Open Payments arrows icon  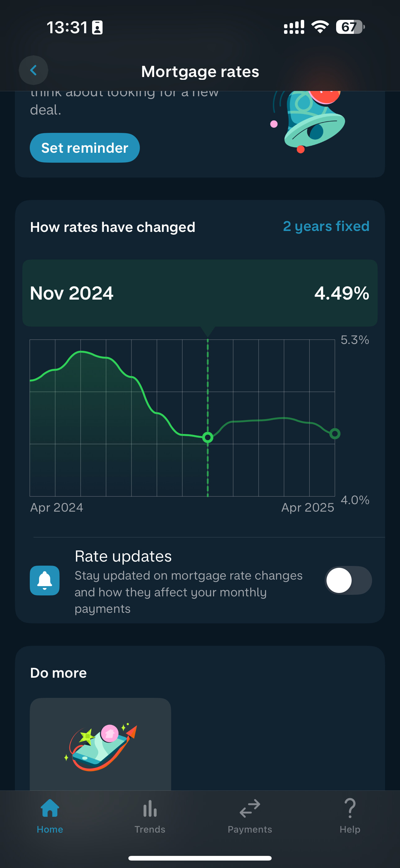click(x=250, y=808)
